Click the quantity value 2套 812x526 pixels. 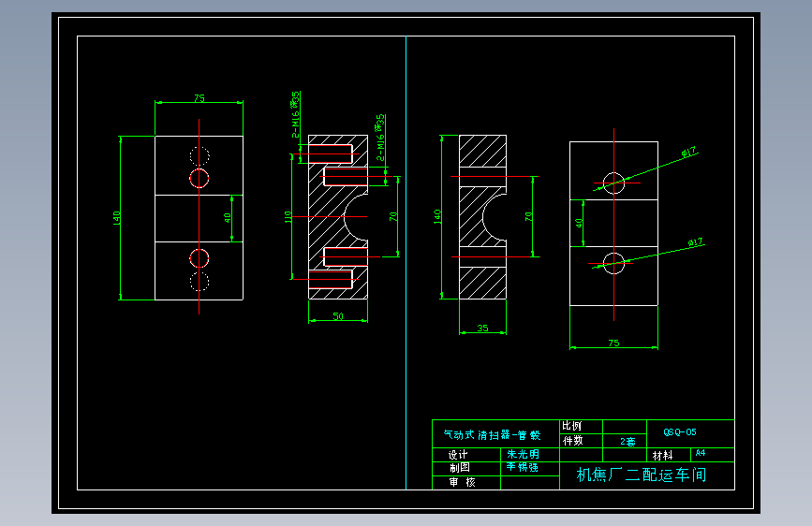pos(627,442)
